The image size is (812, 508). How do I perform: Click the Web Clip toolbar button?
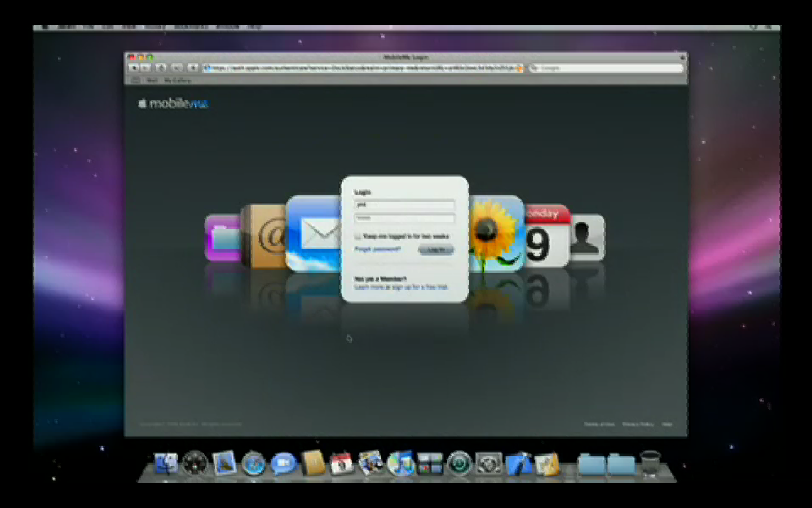(177, 68)
